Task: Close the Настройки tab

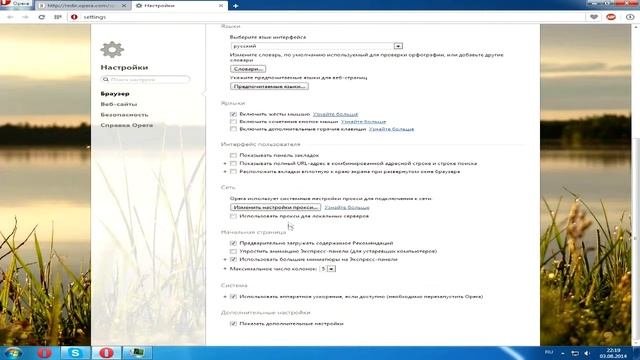Action: (221, 6)
